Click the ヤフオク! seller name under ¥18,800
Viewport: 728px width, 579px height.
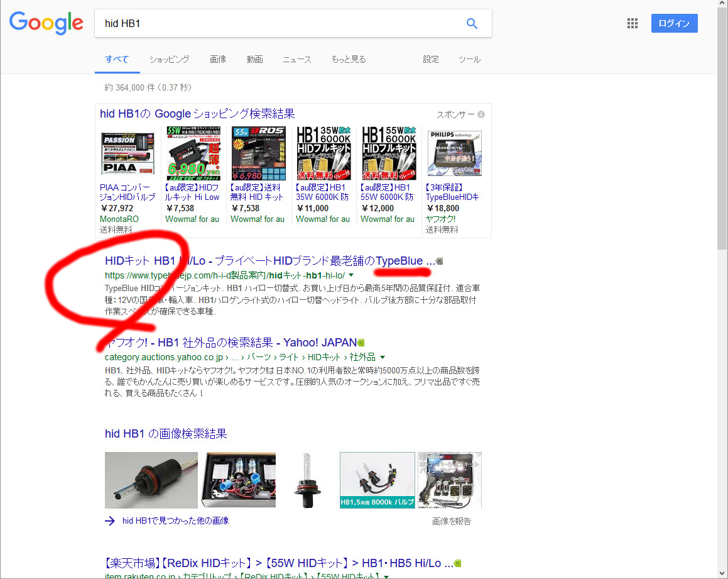(440, 219)
